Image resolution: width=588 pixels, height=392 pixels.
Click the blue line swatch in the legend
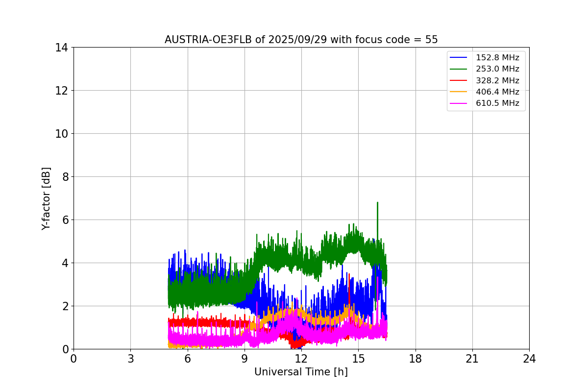[x=459, y=58]
